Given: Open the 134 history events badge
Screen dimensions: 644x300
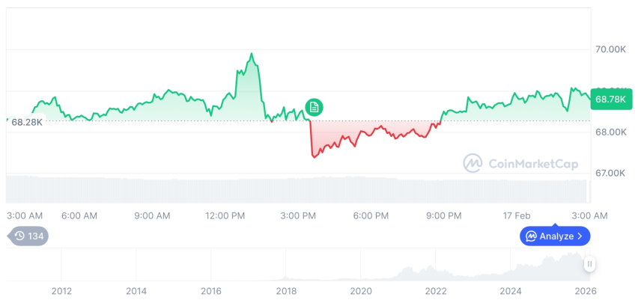Looking at the screenshot, I should tap(28, 236).
